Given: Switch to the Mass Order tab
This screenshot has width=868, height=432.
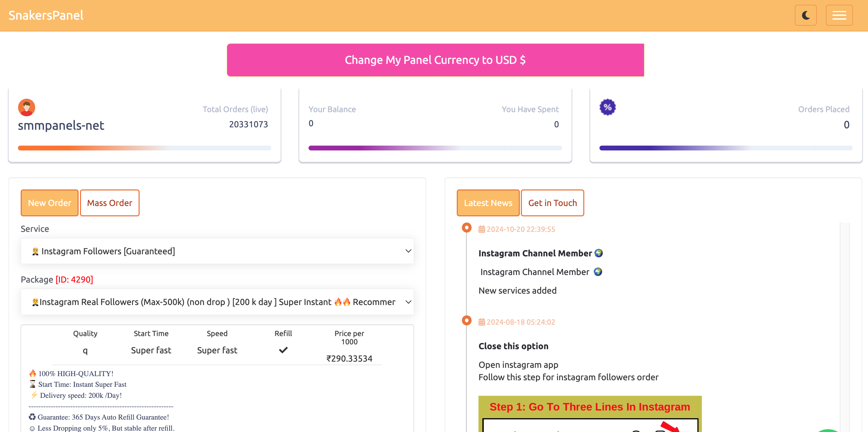Looking at the screenshot, I should 110,203.
